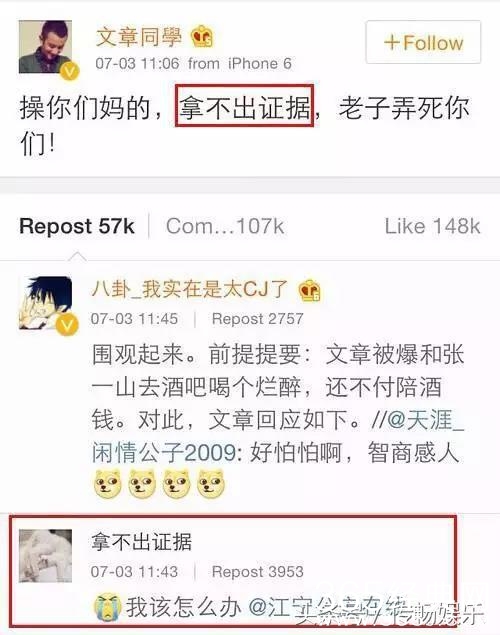
Task: Open the 八卦_我实在是太CJ了 avatar
Action: [45, 303]
